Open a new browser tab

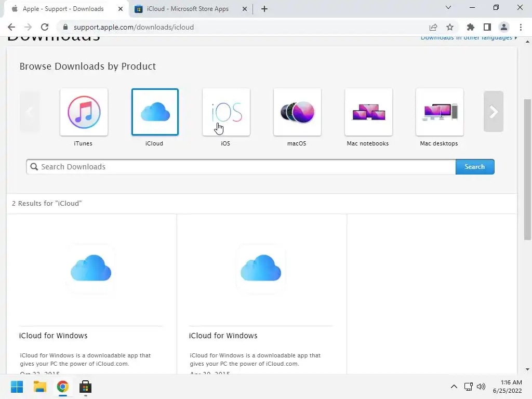tap(264, 9)
